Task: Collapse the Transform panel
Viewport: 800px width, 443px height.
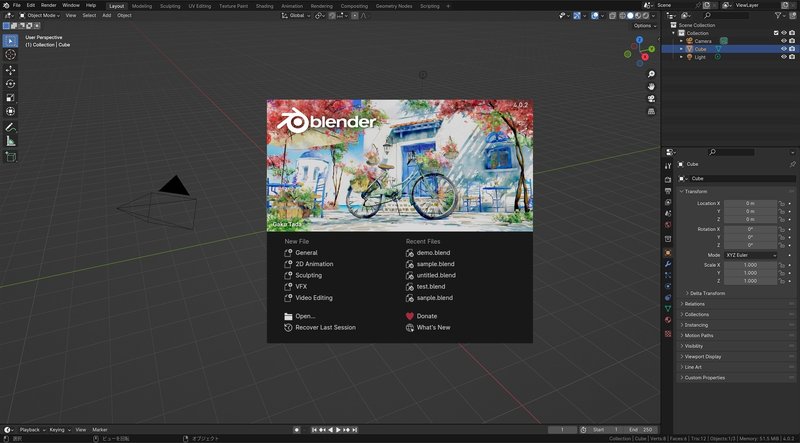Action: click(695, 191)
